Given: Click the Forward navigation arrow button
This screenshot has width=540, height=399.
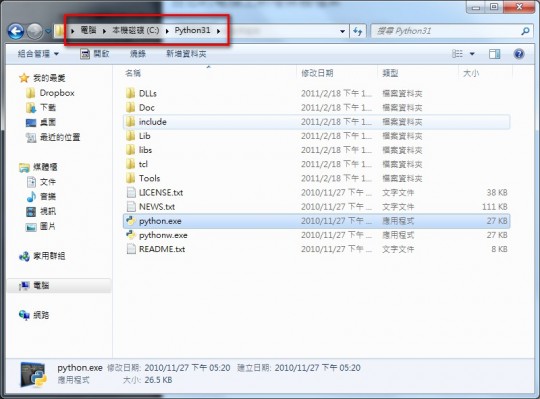Looking at the screenshot, I should click(x=35, y=31).
